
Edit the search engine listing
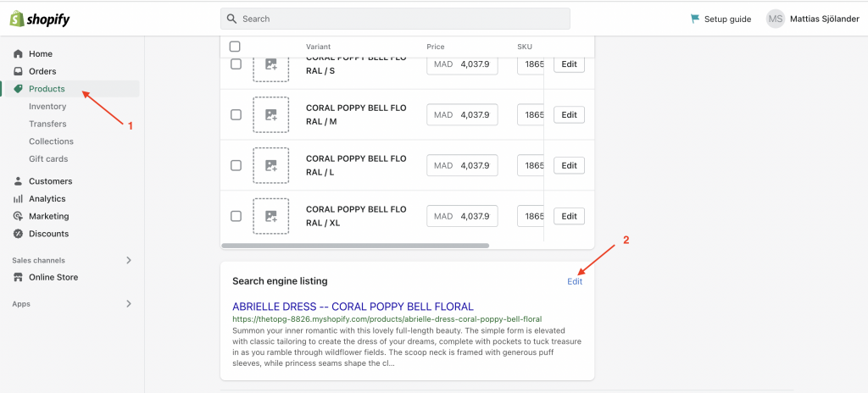575,281
